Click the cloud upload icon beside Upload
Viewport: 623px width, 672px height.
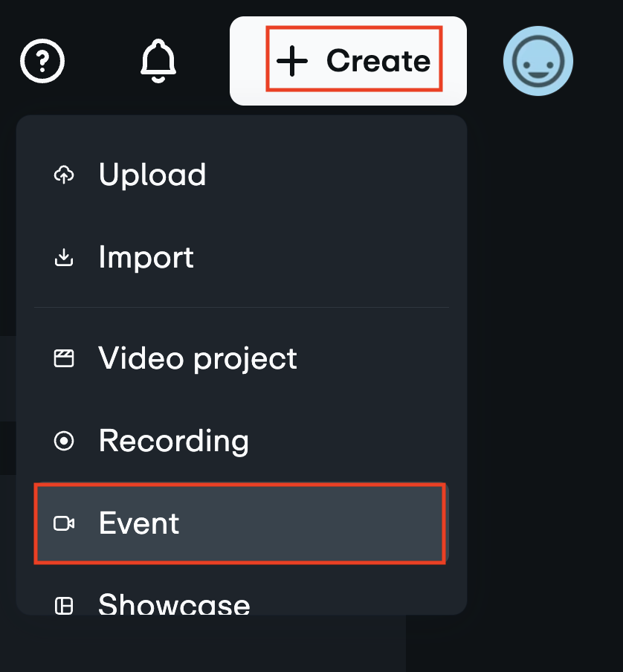65,175
